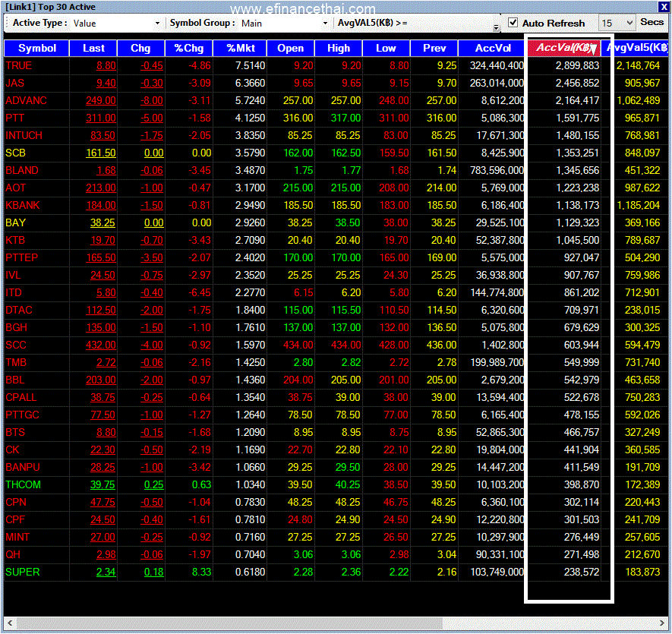Click SUPER last price 2.34
672x634 pixels.
pos(106,572)
